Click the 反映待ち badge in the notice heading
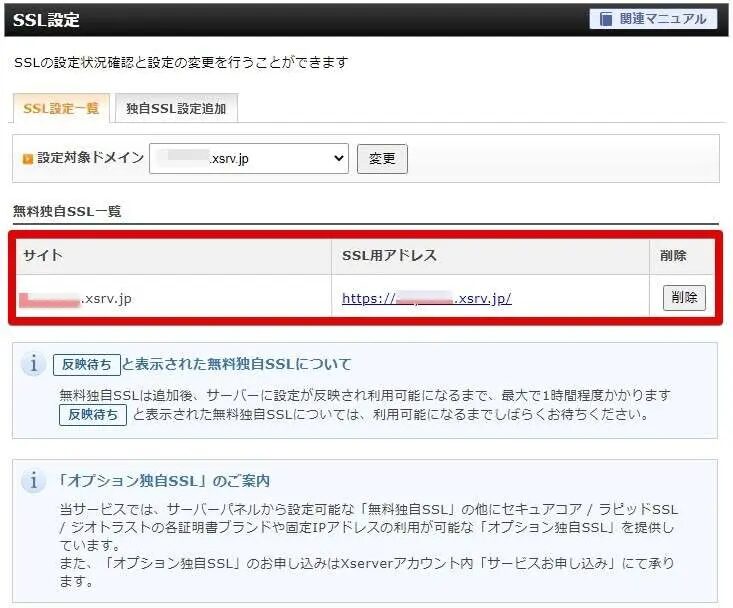 pyautogui.click(x=86, y=364)
